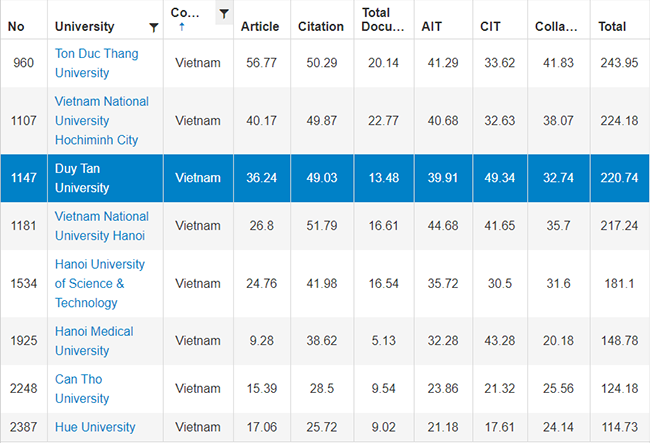Sort by the Citation column header
Screen dimensions: 650x443
click(321, 26)
